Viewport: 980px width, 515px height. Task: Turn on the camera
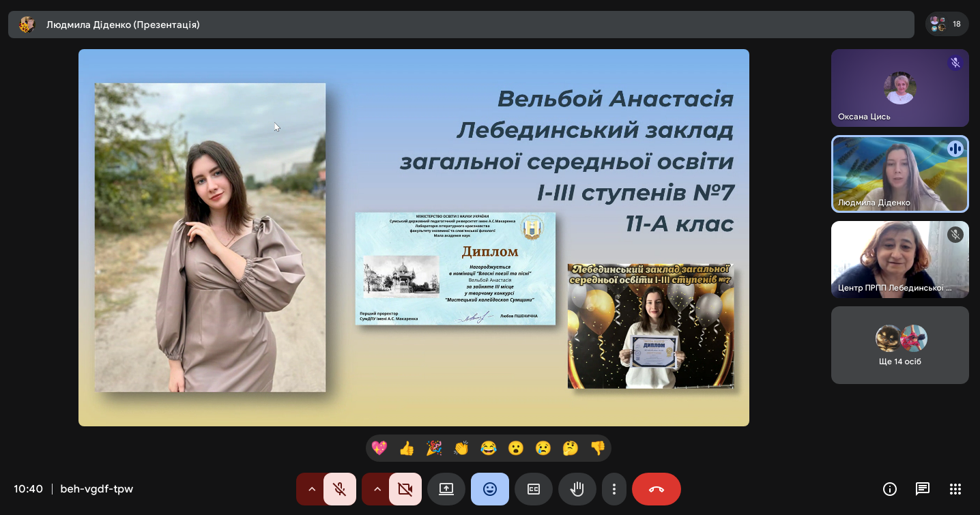pos(405,489)
